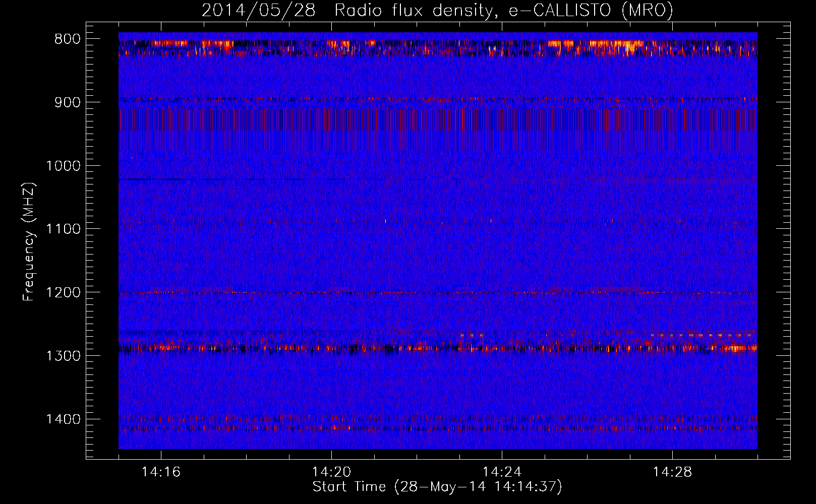
Task: Select the 1100 frequency tick label
Action: 63,229
